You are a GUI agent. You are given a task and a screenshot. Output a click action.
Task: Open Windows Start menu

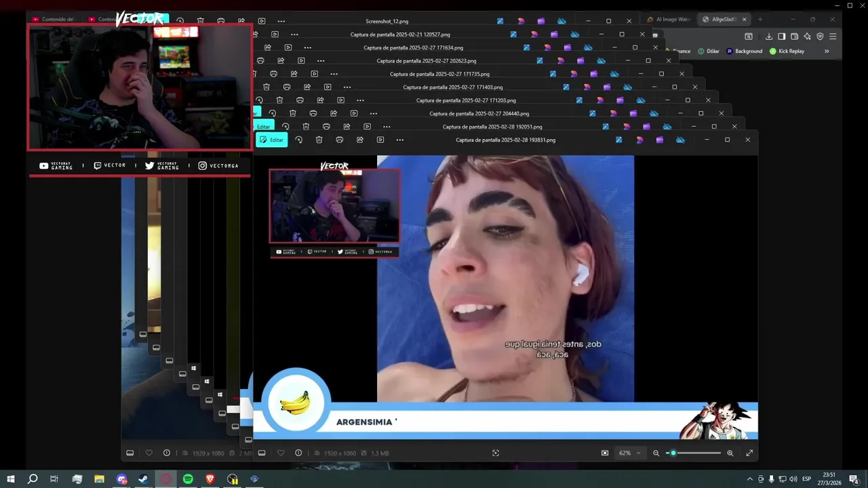[11, 479]
